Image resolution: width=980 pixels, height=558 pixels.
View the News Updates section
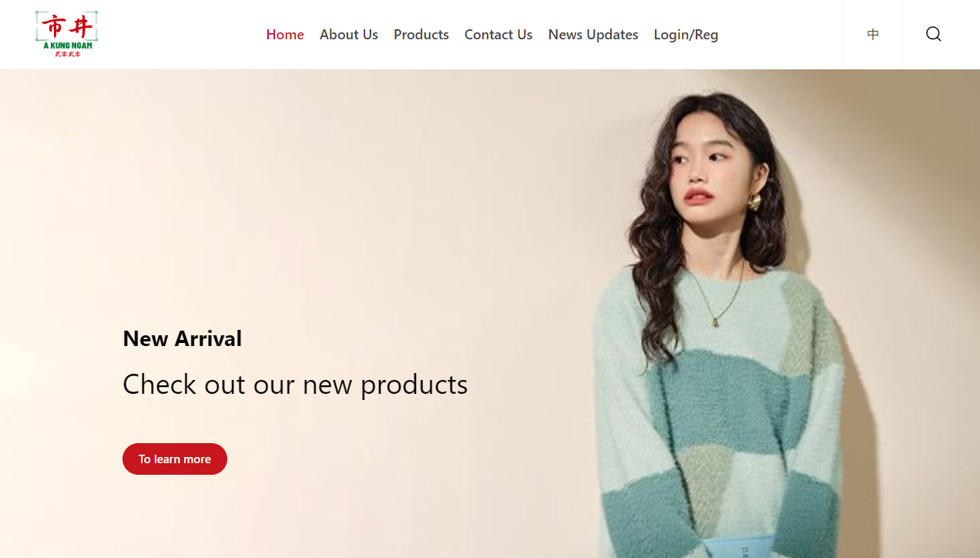(x=593, y=35)
